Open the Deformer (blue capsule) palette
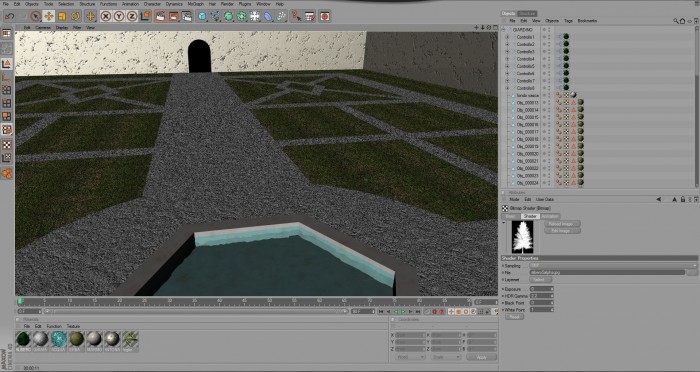This screenshot has width=700, height=372. [268, 17]
